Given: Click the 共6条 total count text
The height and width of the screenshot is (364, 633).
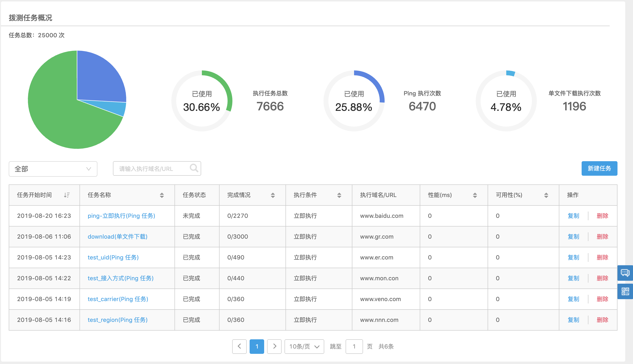Looking at the screenshot, I should pos(386,346).
